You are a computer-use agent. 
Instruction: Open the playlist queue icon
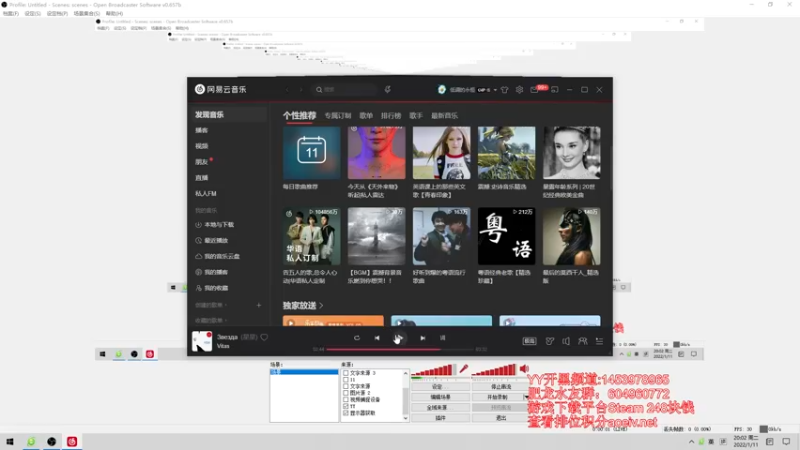[x=599, y=341]
